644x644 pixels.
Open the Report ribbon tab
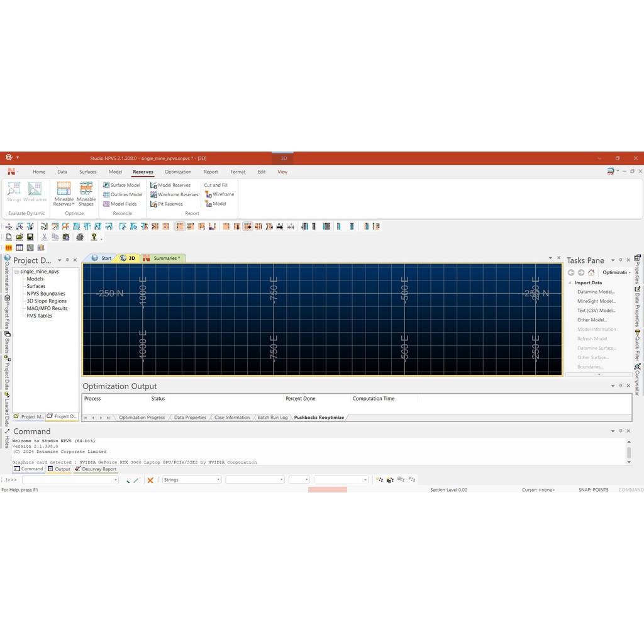[x=211, y=172]
